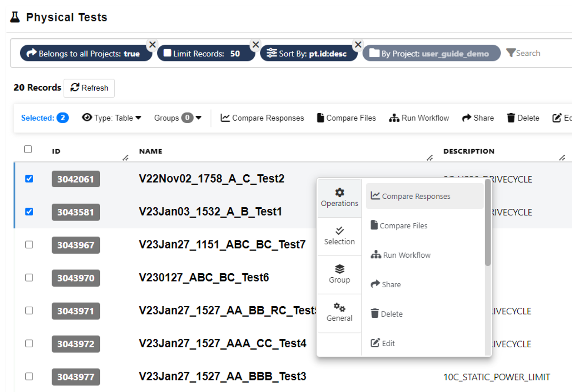The image size is (572, 392).
Task: Uncheck the row for record 3042061
Action: pos(29,179)
